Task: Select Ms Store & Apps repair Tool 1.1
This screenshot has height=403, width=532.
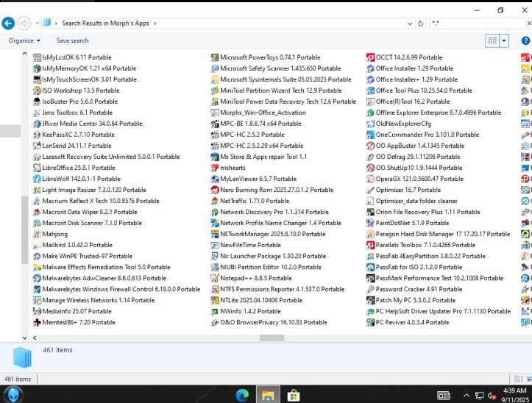Action: 263,157
